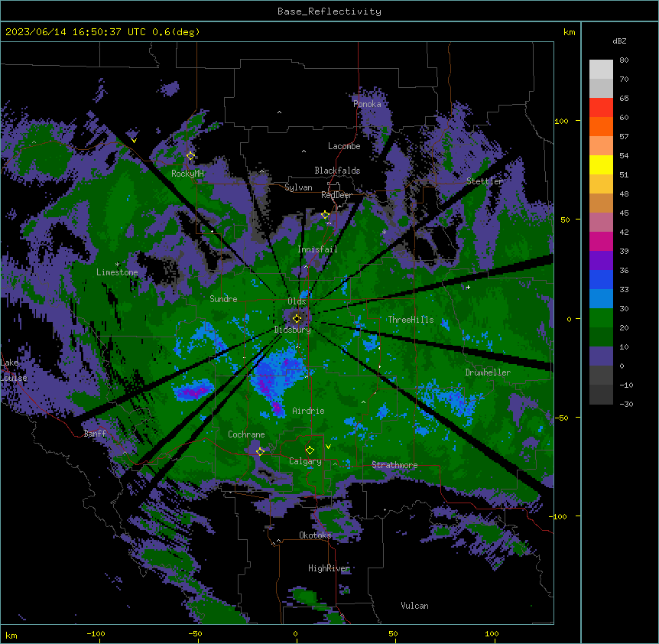Click the yellow V marker northeast of Calgary
Viewport: 659px width, 644px height.
(x=328, y=447)
